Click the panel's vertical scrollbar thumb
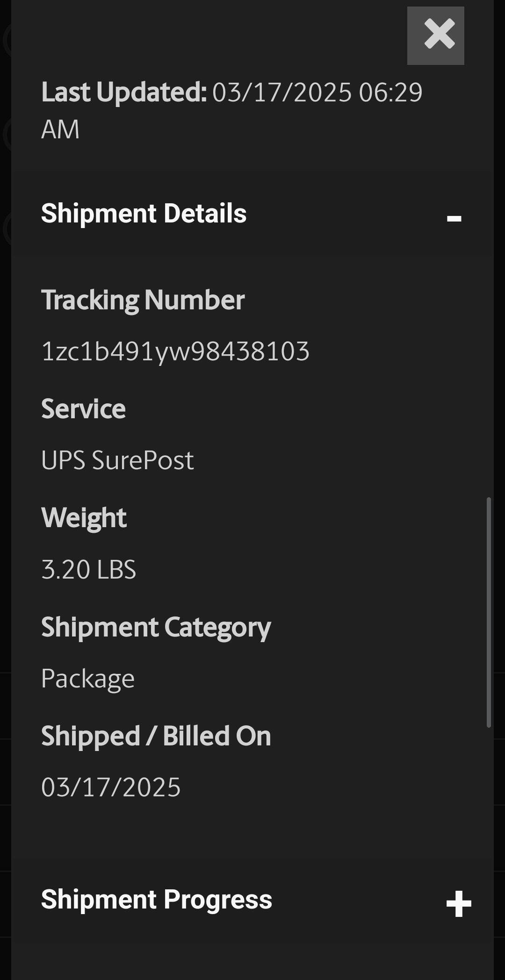This screenshot has height=980, width=505. click(x=489, y=612)
